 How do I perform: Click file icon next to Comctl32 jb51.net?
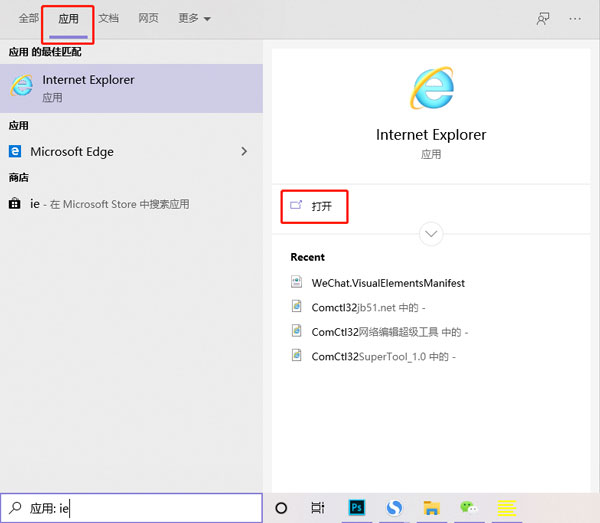click(x=297, y=306)
